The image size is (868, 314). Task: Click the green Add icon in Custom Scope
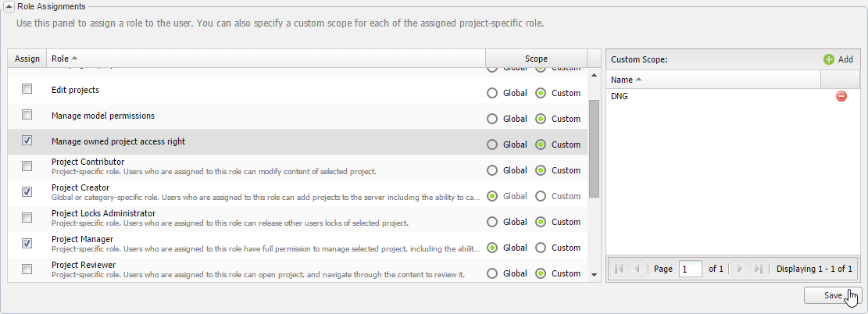pyautogui.click(x=829, y=59)
